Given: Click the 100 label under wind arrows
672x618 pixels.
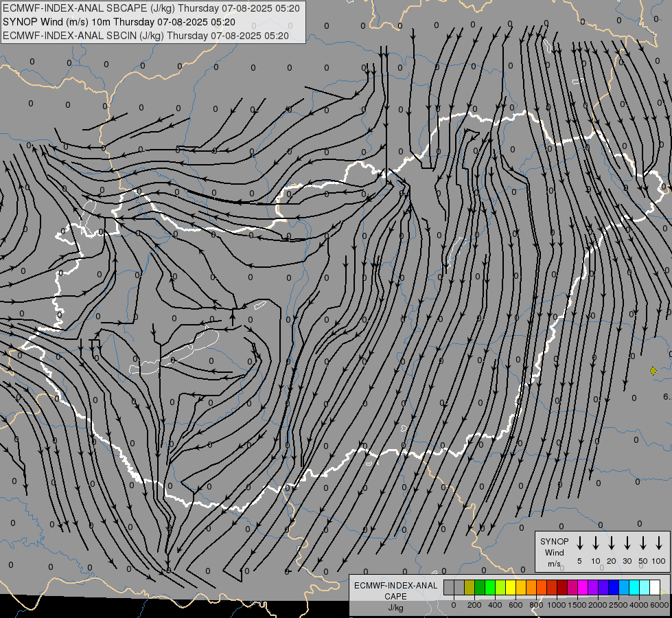Looking at the screenshot, I should [659, 561].
